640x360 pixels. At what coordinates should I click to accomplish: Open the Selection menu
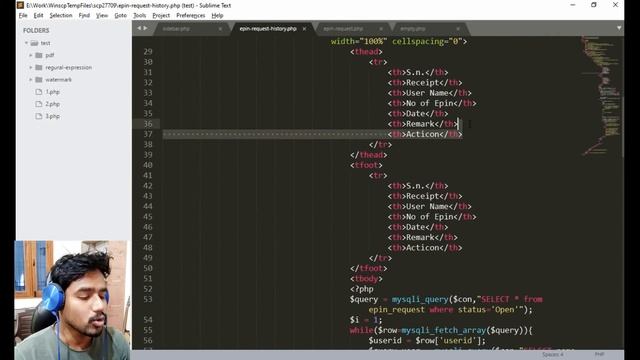pyautogui.click(x=61, y=16)
